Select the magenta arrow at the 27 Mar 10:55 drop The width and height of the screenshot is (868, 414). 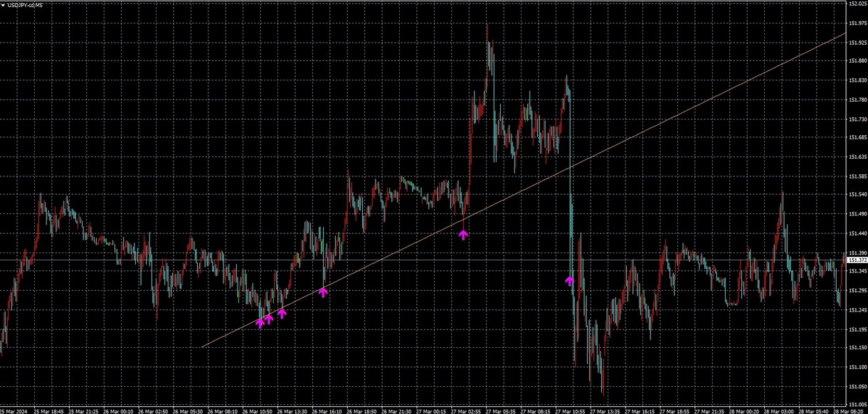(569, 281)
